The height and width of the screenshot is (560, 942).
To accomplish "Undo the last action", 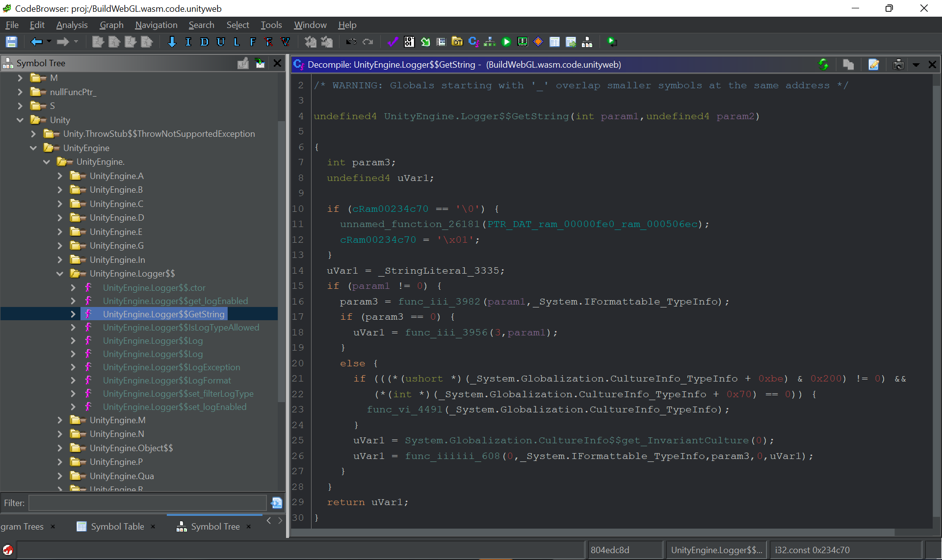I will [351, 42].
